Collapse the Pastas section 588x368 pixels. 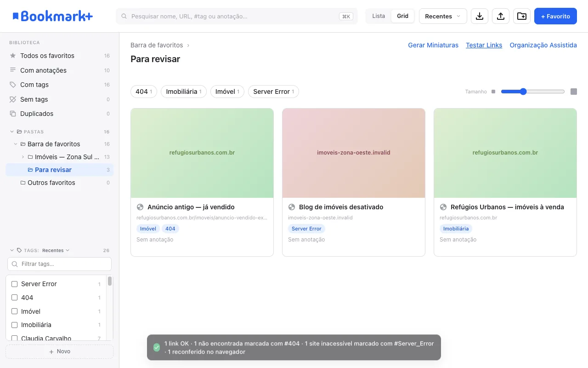[x=12, y=132]
